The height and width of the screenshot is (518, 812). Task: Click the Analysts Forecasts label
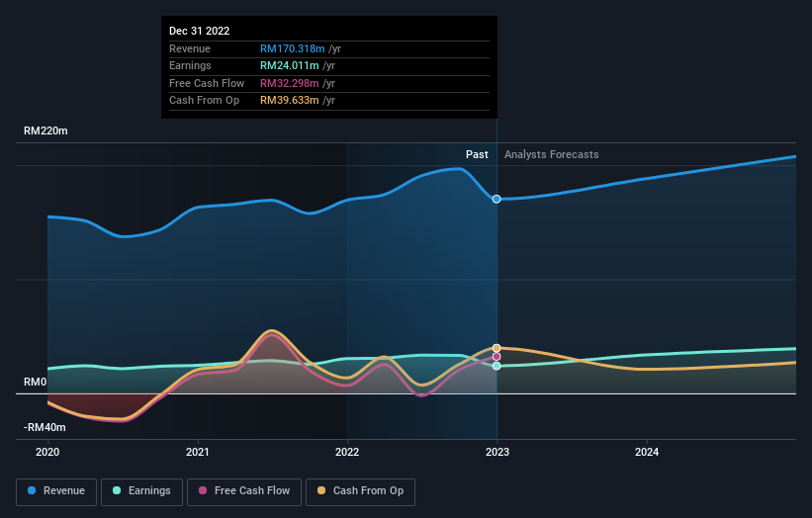[x=552, y=154]
